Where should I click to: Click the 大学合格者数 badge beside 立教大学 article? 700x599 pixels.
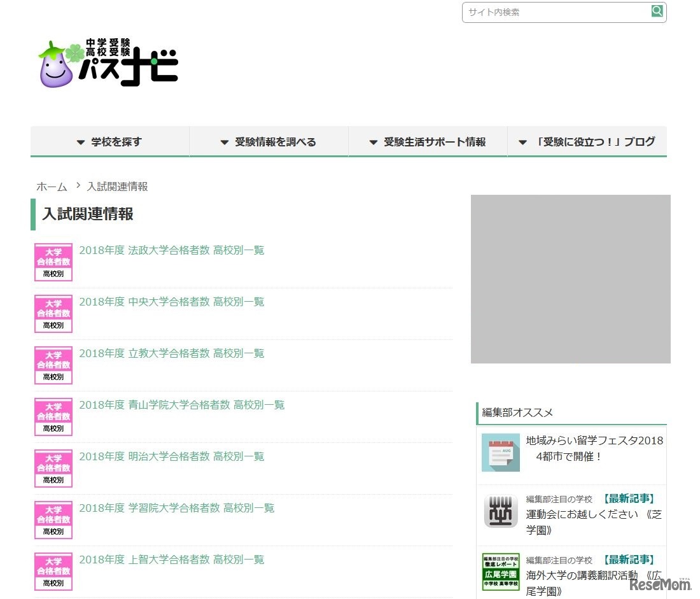(53, 364)
